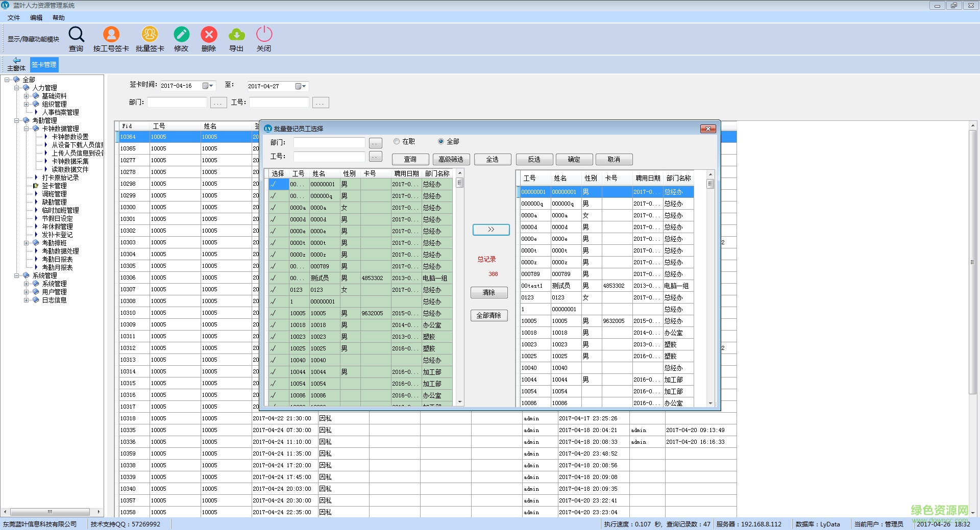
Task: Click the 高级筛选 button
Action: point(451,159)
